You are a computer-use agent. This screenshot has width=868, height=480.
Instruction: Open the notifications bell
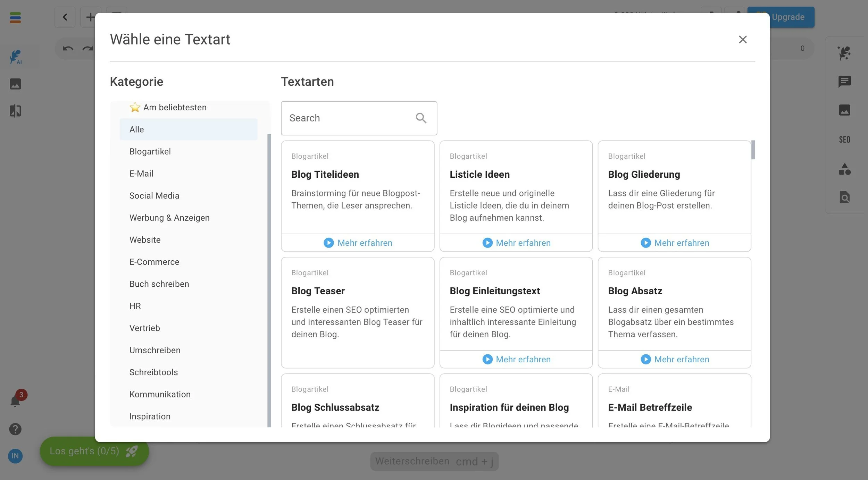click(x=15, y=401)
